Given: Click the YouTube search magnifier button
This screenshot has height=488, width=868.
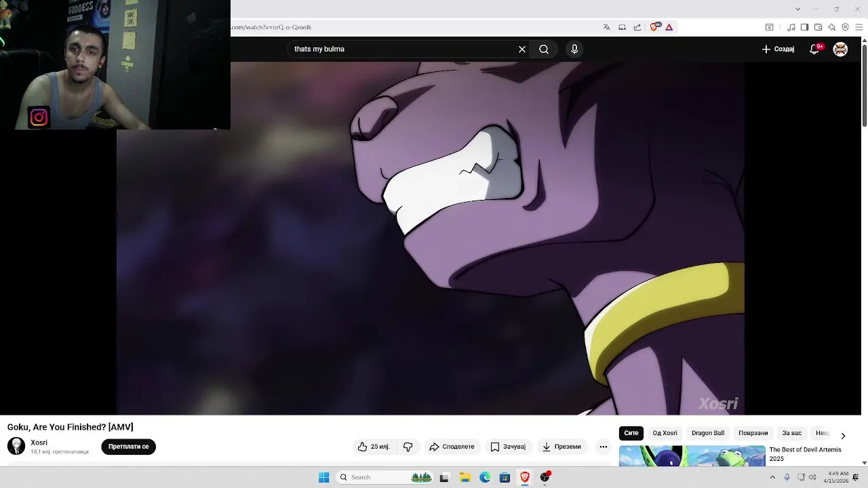Looking at the screenshot, I should click(544, 49).
